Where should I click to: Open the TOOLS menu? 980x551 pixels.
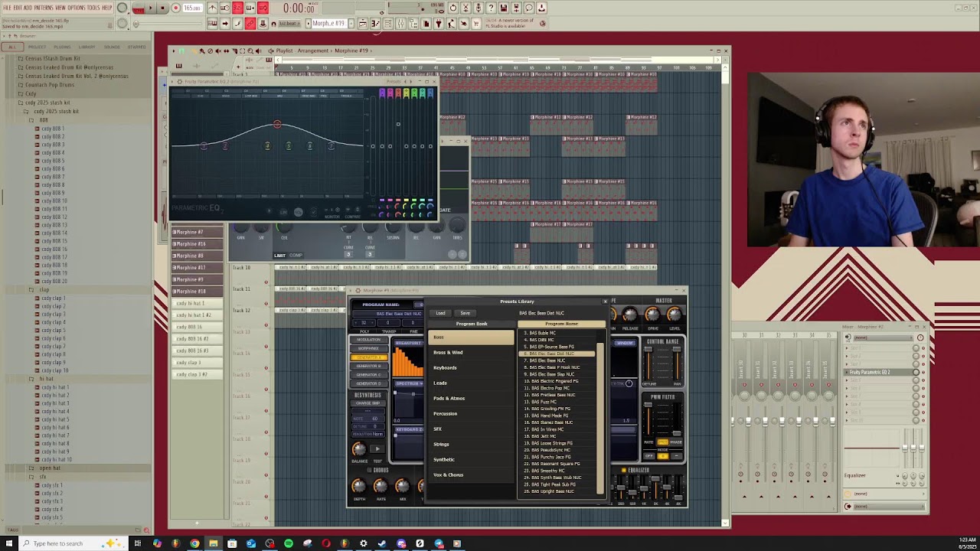(94, 8)
